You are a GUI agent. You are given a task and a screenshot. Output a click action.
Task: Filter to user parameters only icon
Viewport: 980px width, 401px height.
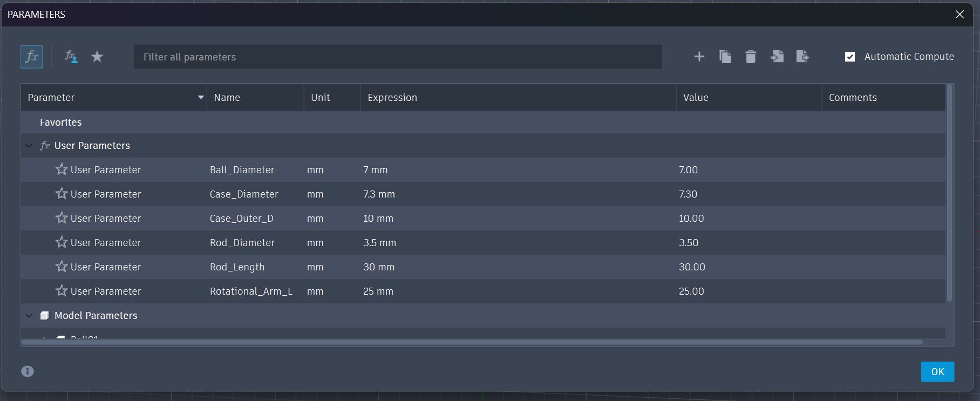pos(71,57)
